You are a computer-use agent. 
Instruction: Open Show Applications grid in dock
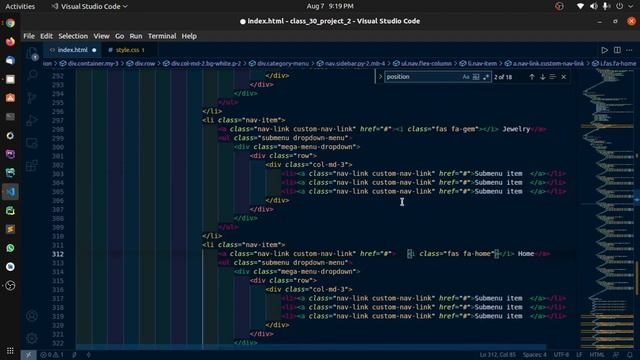pyautogui.click(x=10, y=351)
